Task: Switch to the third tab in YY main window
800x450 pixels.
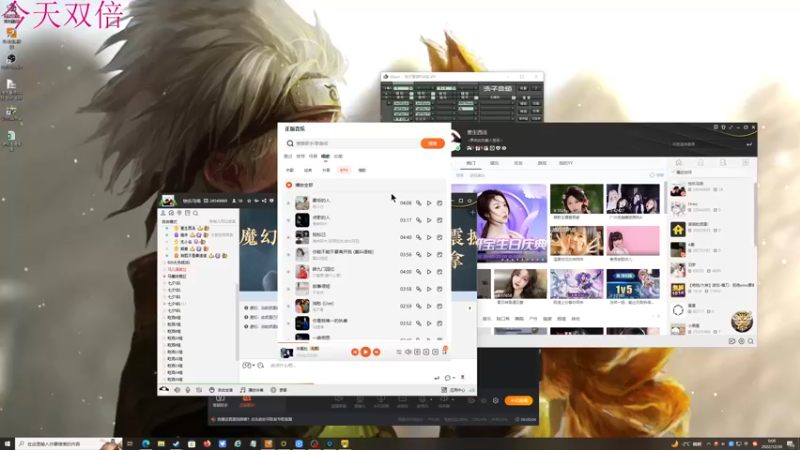Action: 518,163
